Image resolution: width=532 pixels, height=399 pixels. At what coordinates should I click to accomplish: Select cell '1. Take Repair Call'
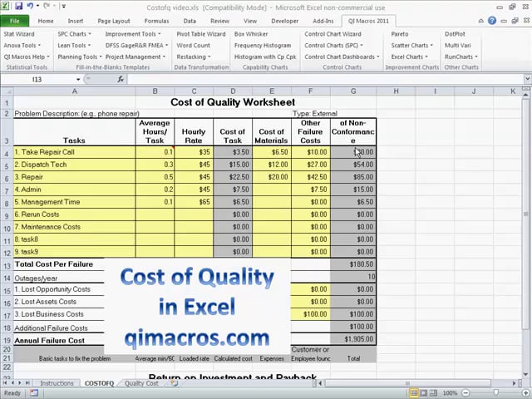[x=74, y=152]
